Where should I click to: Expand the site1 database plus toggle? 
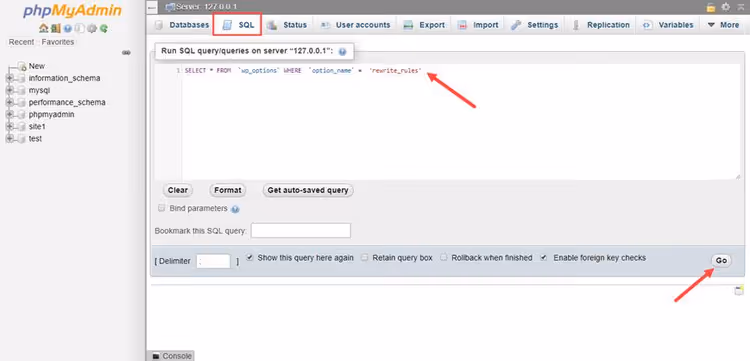coord(10,127)
